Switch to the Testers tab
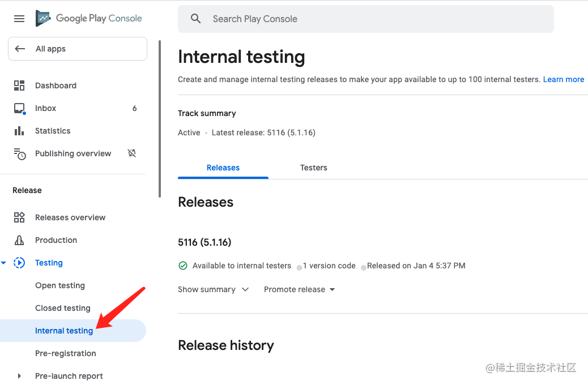Image resolution: width=588 pixels, height=385 pixels. pyautogui.click(x=313, y=168)
